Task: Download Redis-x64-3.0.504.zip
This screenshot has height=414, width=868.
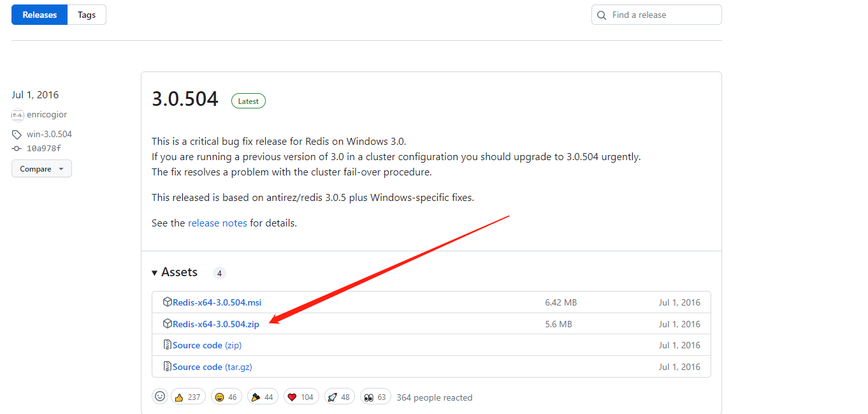Action: tap(215, 323)
